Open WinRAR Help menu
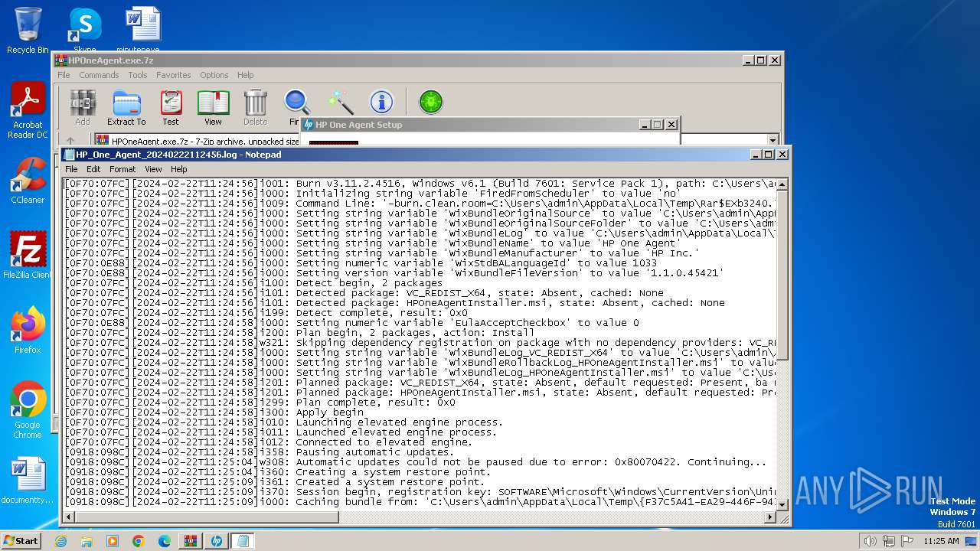Image resolution: width=980 pixels, height=551 pixels. (245, 75)
